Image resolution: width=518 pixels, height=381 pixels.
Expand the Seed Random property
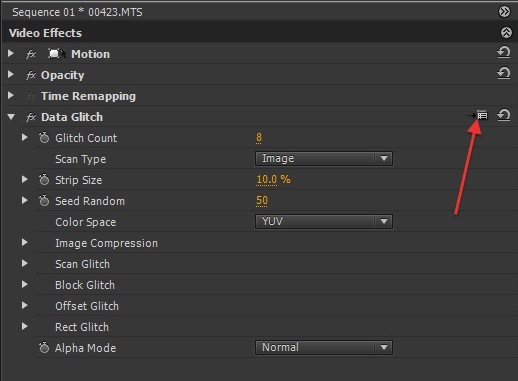pos(24,200)
